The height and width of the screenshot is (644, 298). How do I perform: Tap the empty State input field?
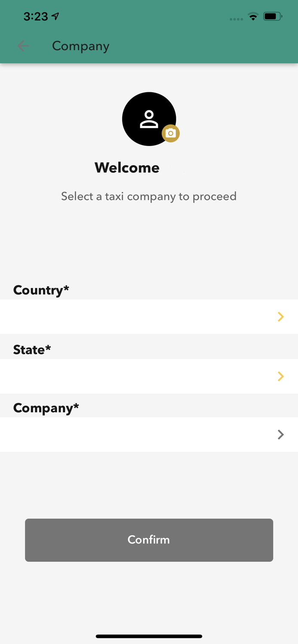pyautogui.click(x=129, y=377)
